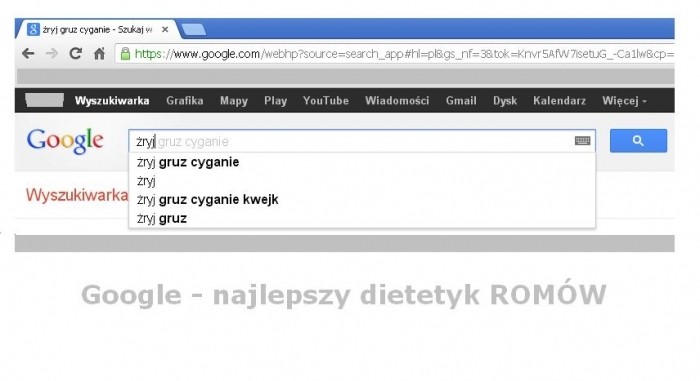Open Kalendarz in the top bar

[559, 101]
